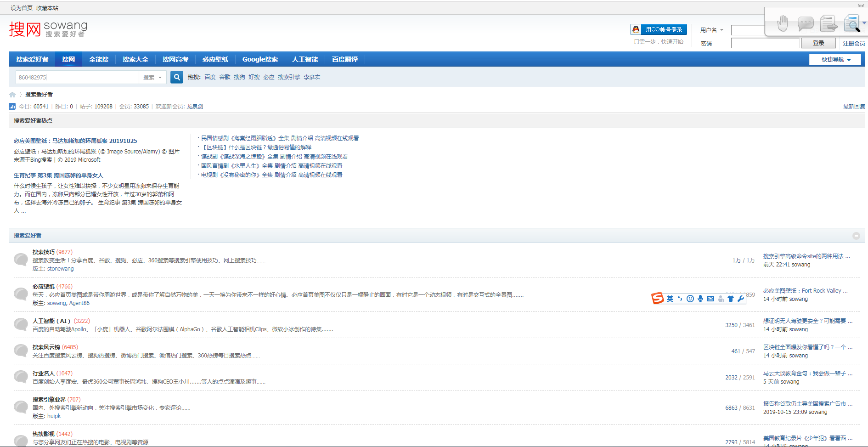This screenshot has height=447, width=868.
Task: Click hot search term 百度
Action: coord(210,77)
